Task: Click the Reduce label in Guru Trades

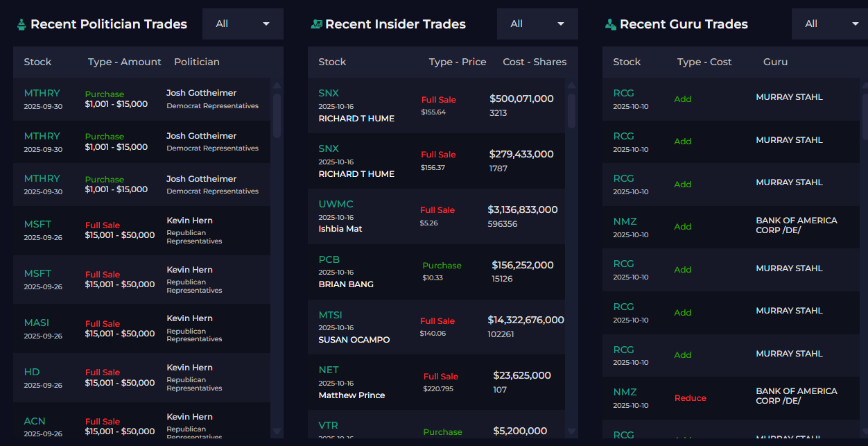Action: (691, 398)
